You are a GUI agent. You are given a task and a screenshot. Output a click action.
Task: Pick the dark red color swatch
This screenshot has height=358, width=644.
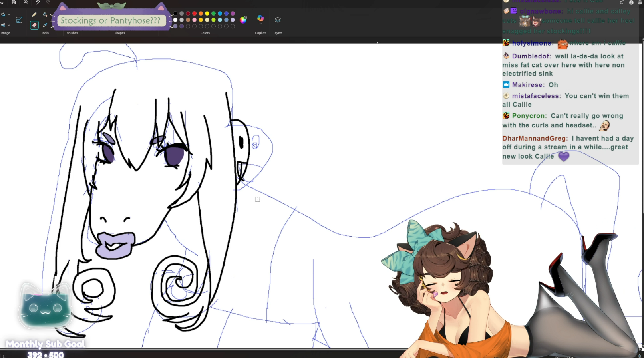[x=188, y=14]
